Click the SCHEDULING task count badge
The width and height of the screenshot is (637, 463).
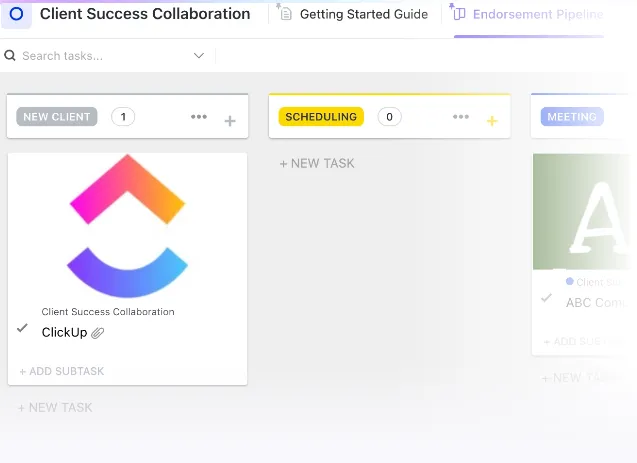coord(389,117)
